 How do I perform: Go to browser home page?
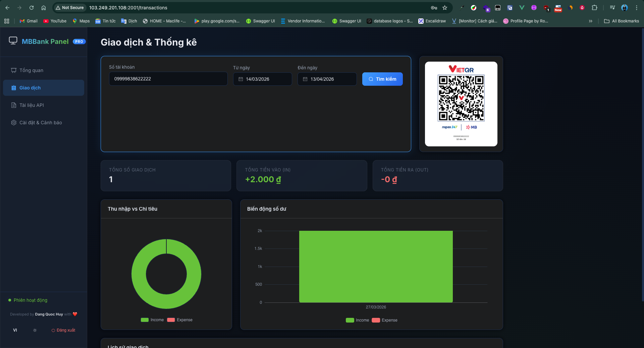click(44, 8)
